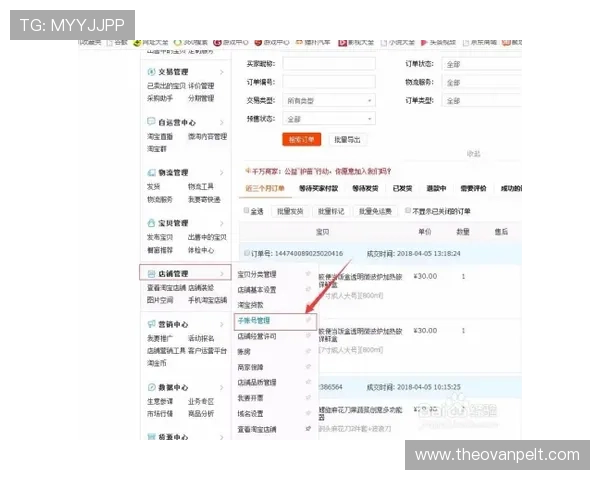600x480 pixels.
Task: Click the 宝贝管理 bag icon
Action: (151, 223)
